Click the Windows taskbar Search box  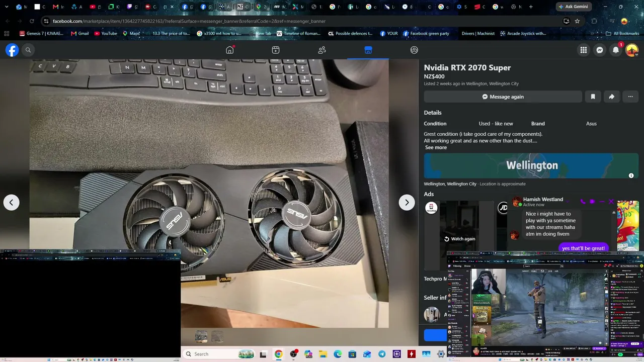(219, 354)
